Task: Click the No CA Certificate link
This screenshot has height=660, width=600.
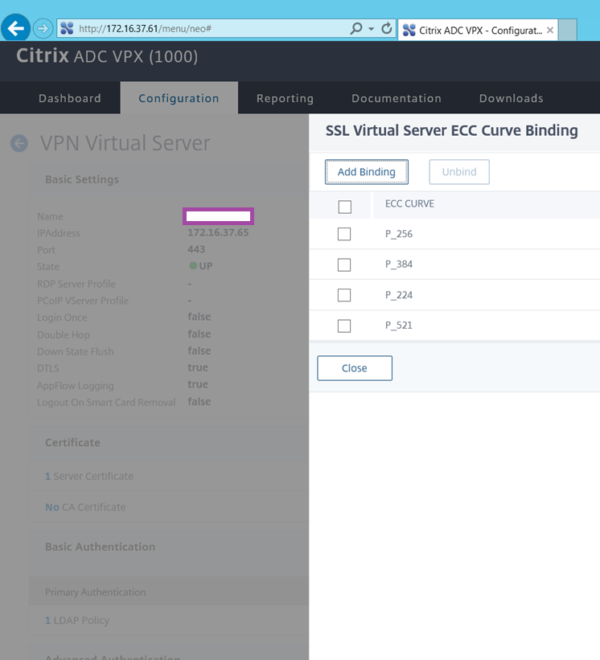Action: [85, 507]
